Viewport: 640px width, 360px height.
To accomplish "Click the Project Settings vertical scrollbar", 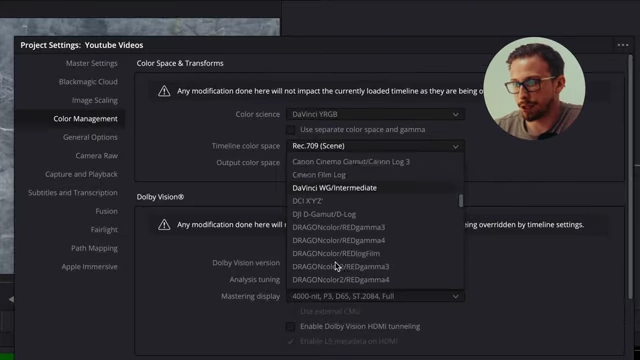I will click(631, 176).
